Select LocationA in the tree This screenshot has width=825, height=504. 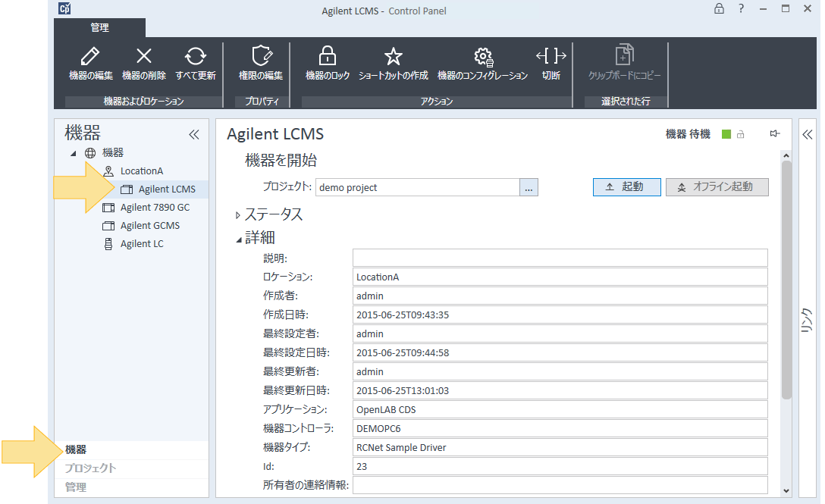coord(142,171)
